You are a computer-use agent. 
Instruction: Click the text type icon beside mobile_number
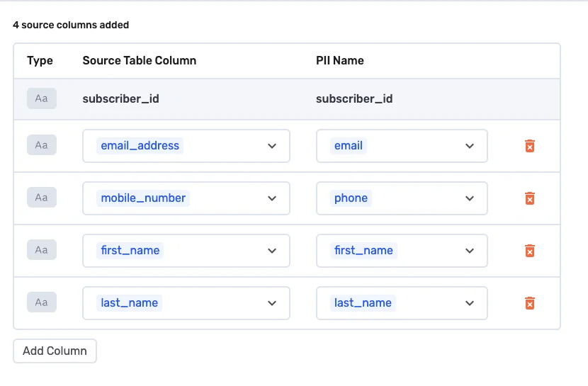[41, 198]
